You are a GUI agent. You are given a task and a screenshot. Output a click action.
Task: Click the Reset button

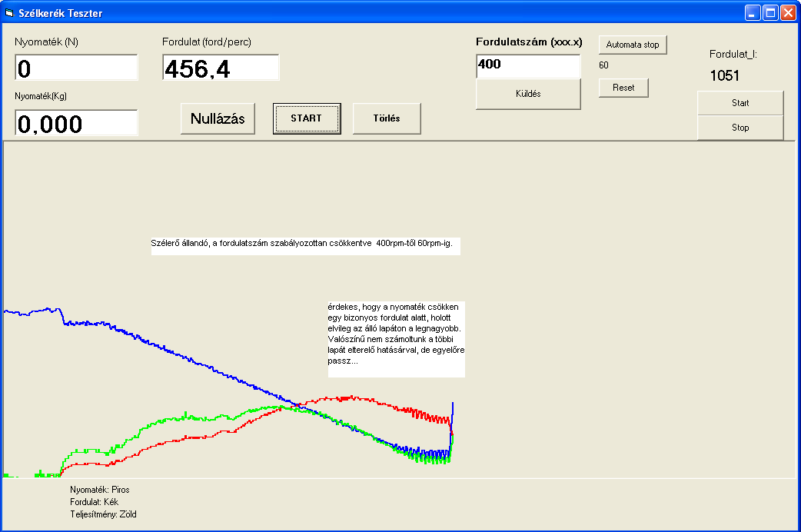(623, 88)
